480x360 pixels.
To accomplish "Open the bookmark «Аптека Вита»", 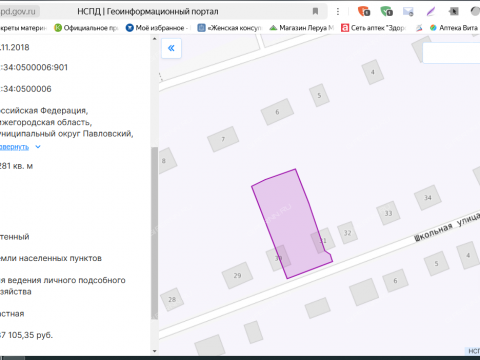I will tap(454, 28).
